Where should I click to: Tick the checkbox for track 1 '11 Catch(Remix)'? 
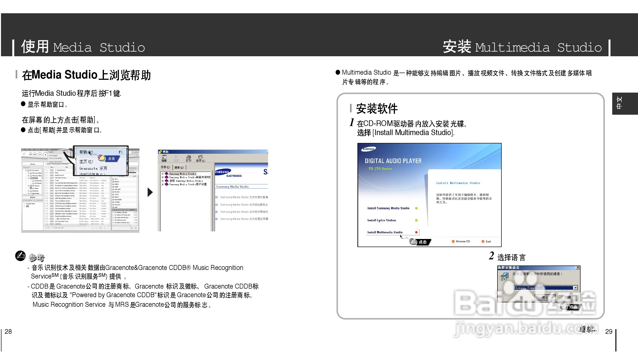[45, 170]
